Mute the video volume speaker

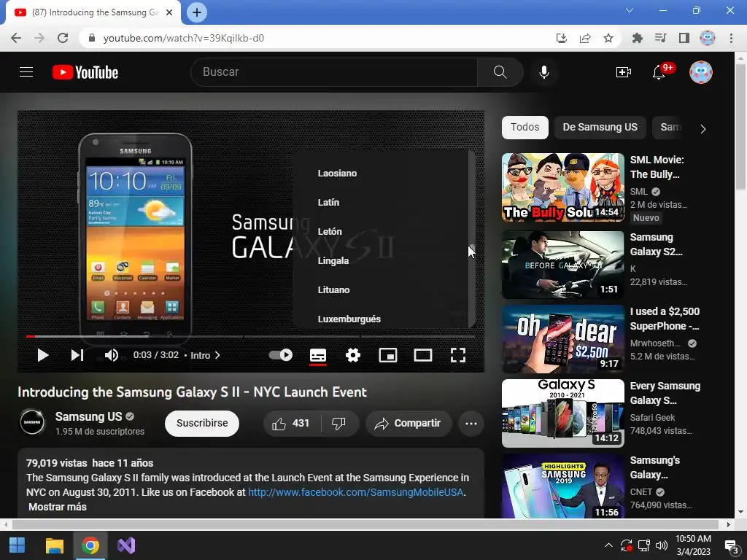click(x=112, y=355)
